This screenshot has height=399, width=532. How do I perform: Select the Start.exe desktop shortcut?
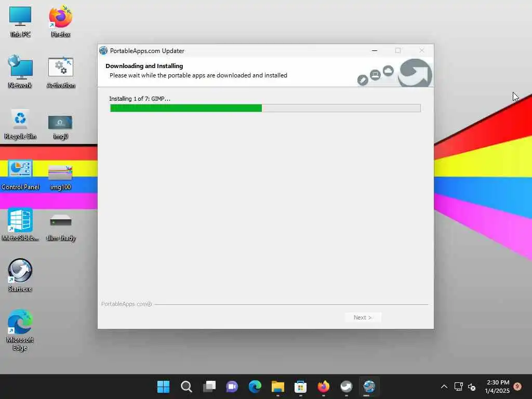coord(20,275)
